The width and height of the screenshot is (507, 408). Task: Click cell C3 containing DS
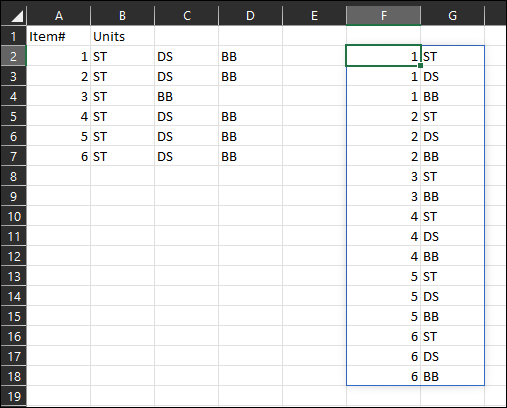(186, 76)
